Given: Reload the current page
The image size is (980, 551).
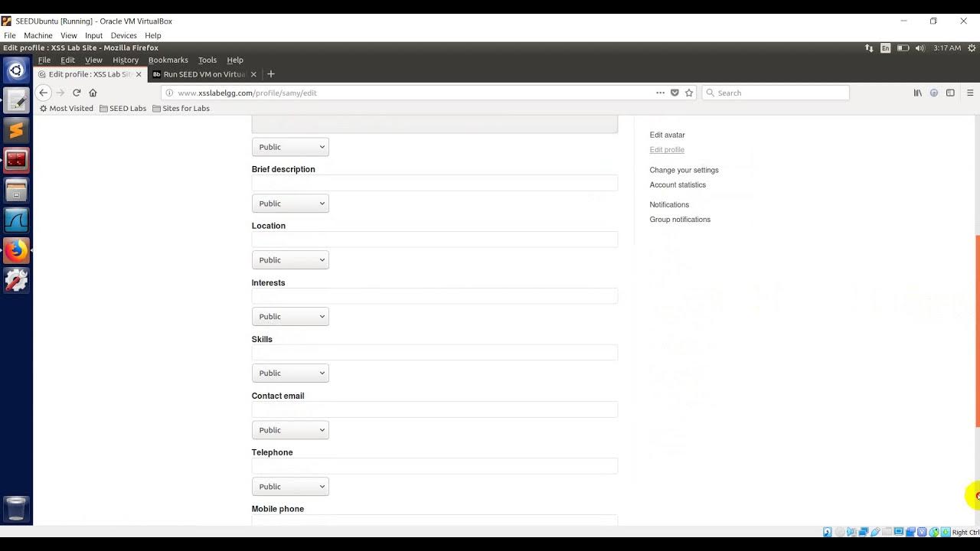Looking at the screenshot, I should pos(77,93).
